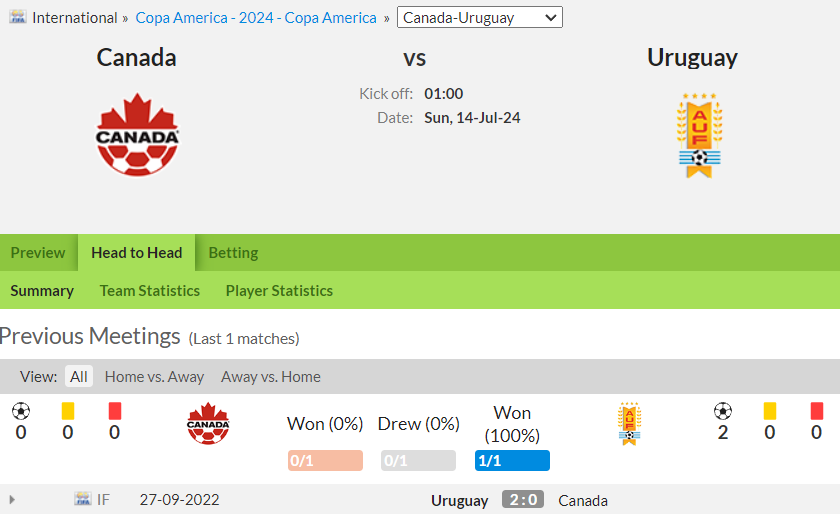The width and height of the screenshot is (840, 526).
Task: Click Canada's goals soccer ball icon
Action: point(21,411)
